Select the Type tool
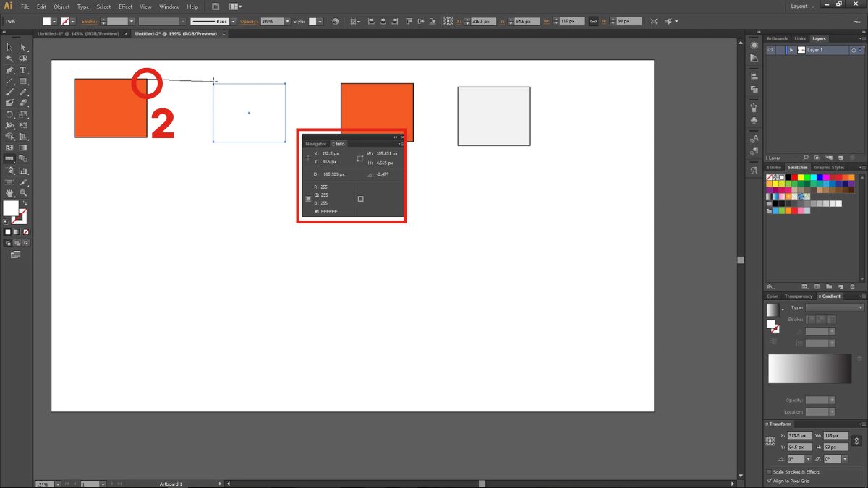This screenshot has width=868, height=488. [x=23, y=70]
